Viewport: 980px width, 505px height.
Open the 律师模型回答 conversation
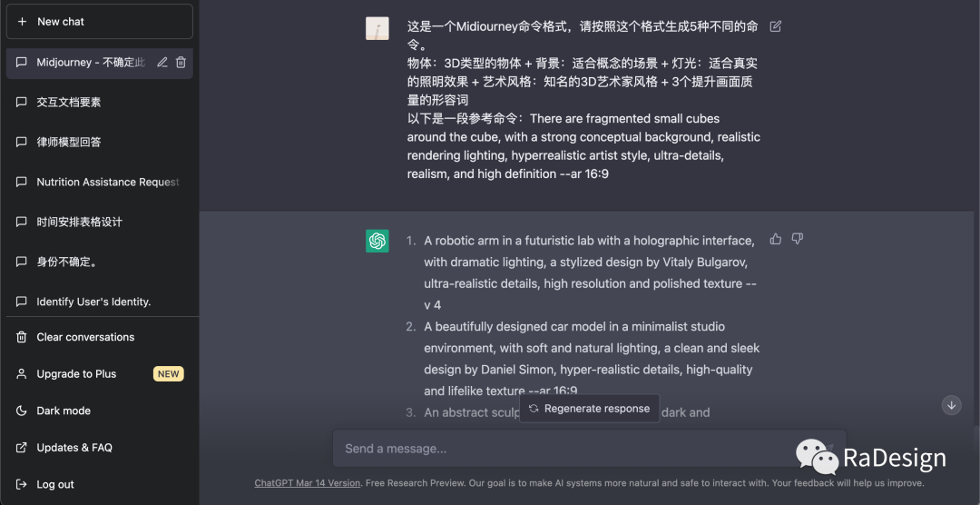(69, 143)
